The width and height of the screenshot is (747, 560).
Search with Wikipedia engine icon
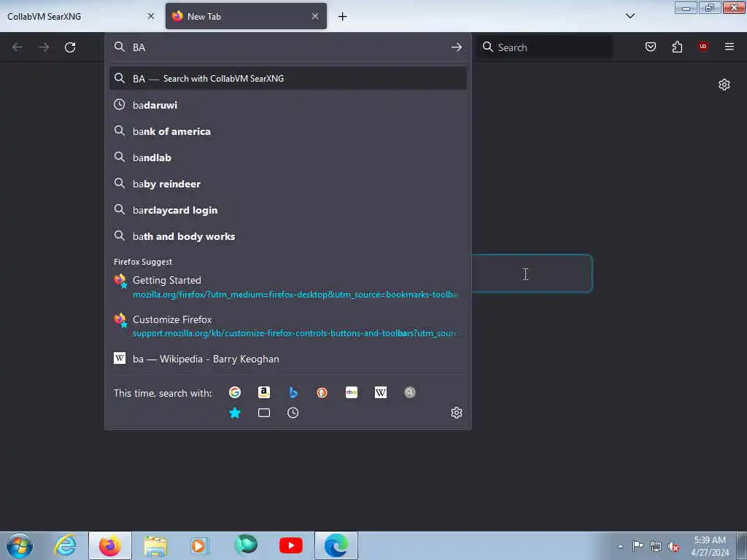pos(381,392)
